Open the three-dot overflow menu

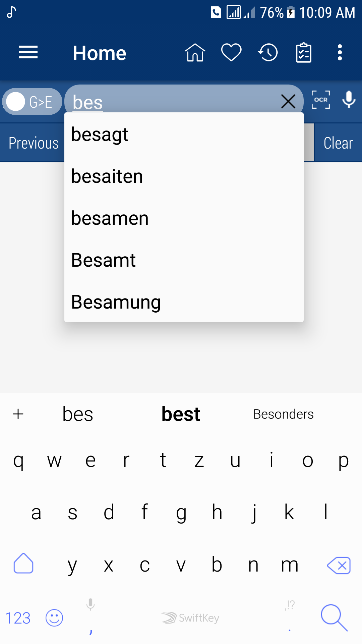[340, 53]
